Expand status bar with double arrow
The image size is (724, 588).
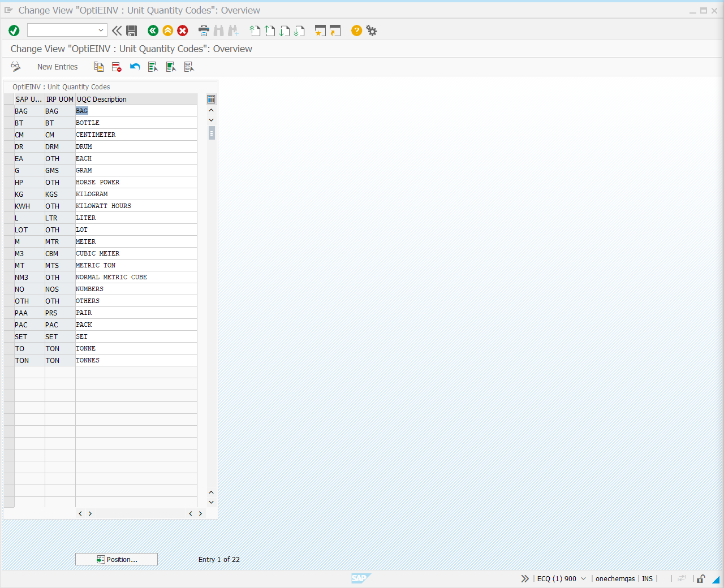click(525, 578)
